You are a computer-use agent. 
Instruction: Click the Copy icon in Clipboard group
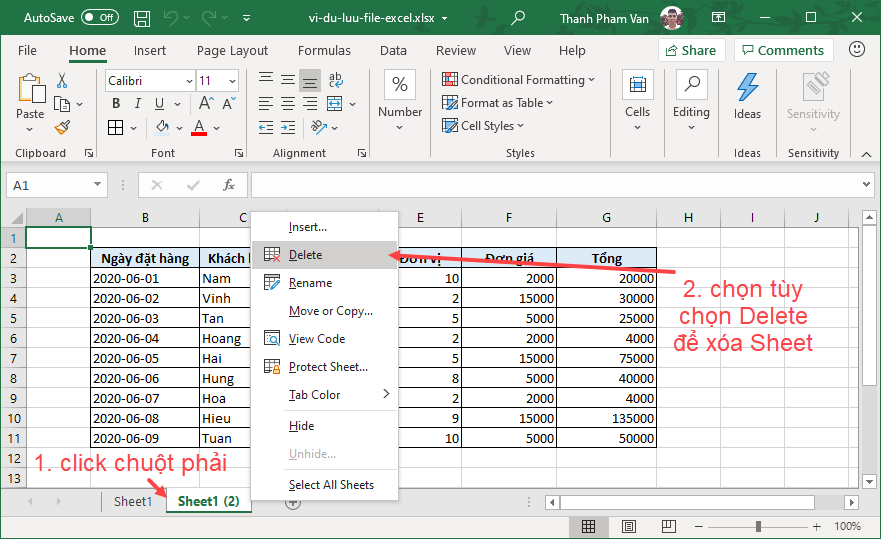[62, 104]
